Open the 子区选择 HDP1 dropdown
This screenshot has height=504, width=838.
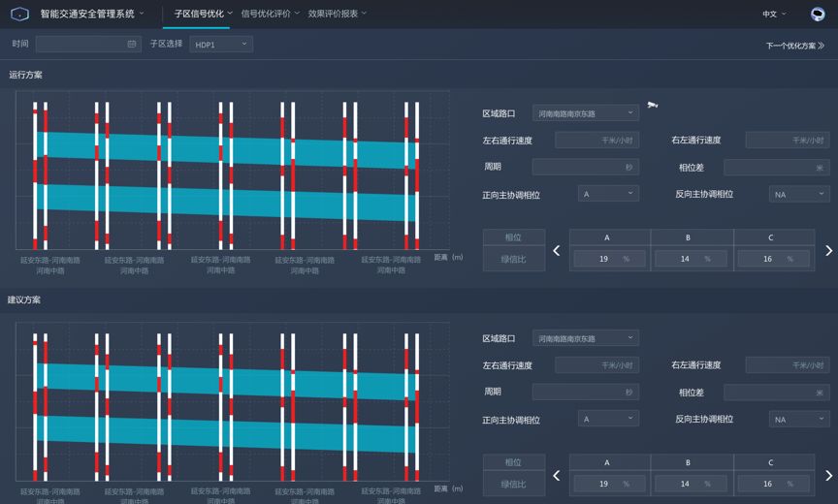click(221, 45)
